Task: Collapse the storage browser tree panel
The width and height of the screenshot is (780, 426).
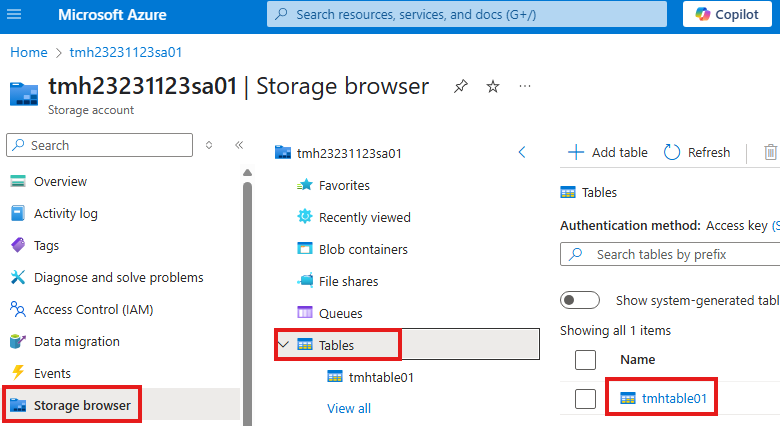Action: click(522, 152)
